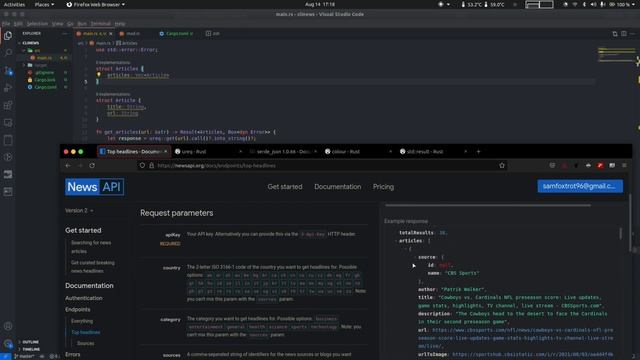This screenshot has height=360, width=640.
Task: Open the Terminal menu in VS Code
Action: (x=100, y=24)
